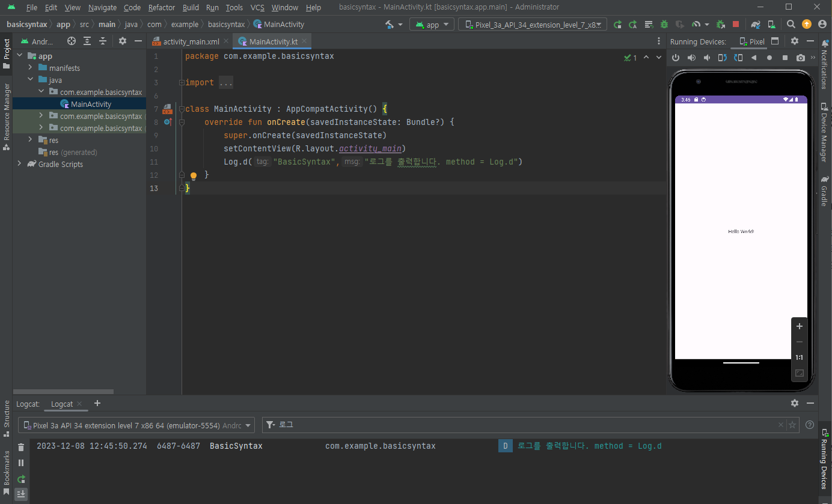Stop the running app with red square
The width and height of the screenshot is (832, 504).
[x=736, y=25]
